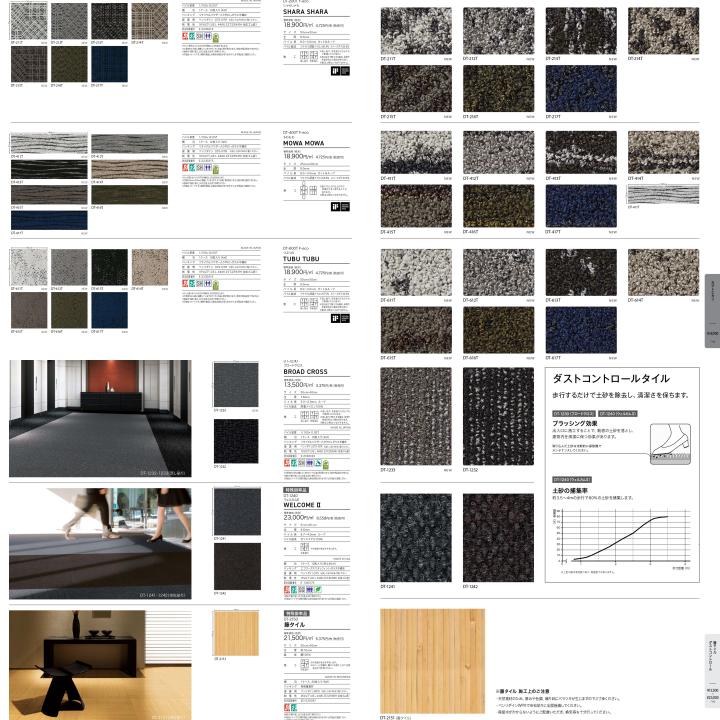
Task: Select the small bamboo tile swatch beside 籐タイル
Action: (236, 633)
